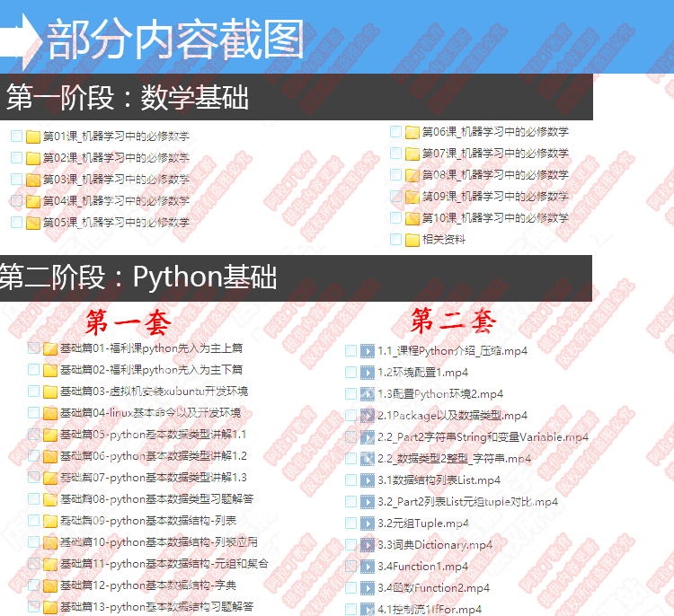Screen dimensions: 674x616
Task: Click folder icon of 第03课_机器学习中的必修数学
Action: [33, 180]
